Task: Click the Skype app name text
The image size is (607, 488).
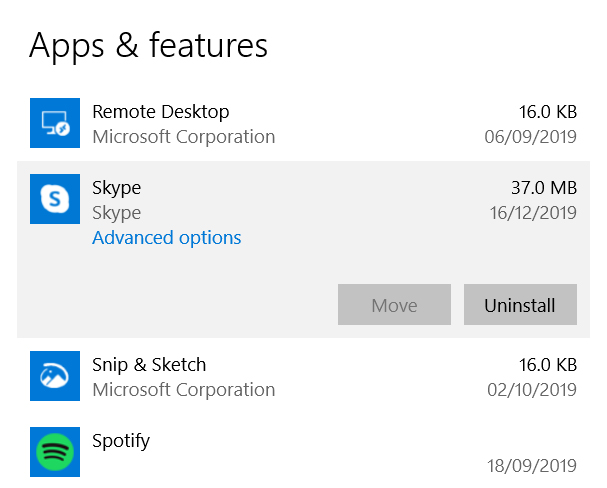Action: (x=116, y=188)
